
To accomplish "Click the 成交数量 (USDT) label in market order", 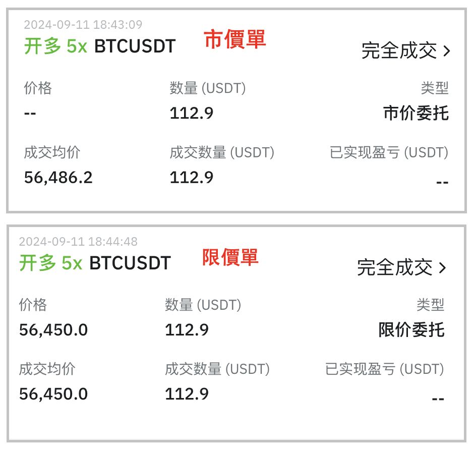I will click(x=222, y=152).
